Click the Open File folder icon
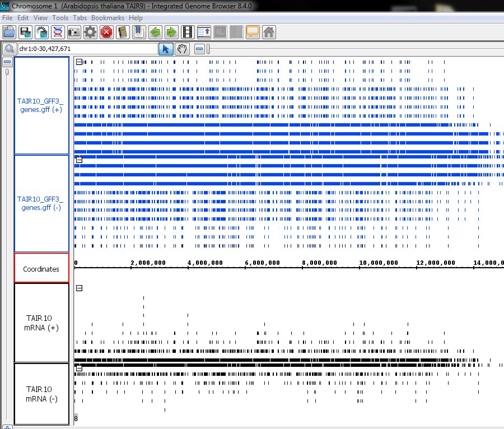 point(8,32)
